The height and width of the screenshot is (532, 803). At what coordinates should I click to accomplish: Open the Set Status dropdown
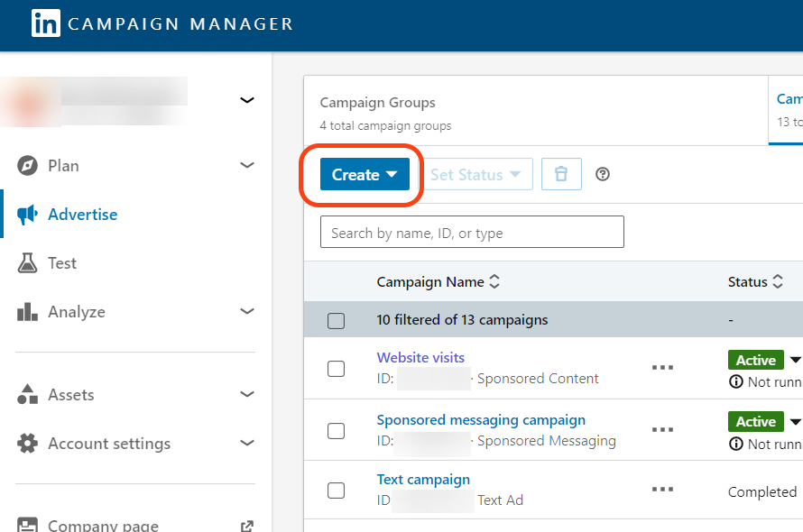pos(475,174)
